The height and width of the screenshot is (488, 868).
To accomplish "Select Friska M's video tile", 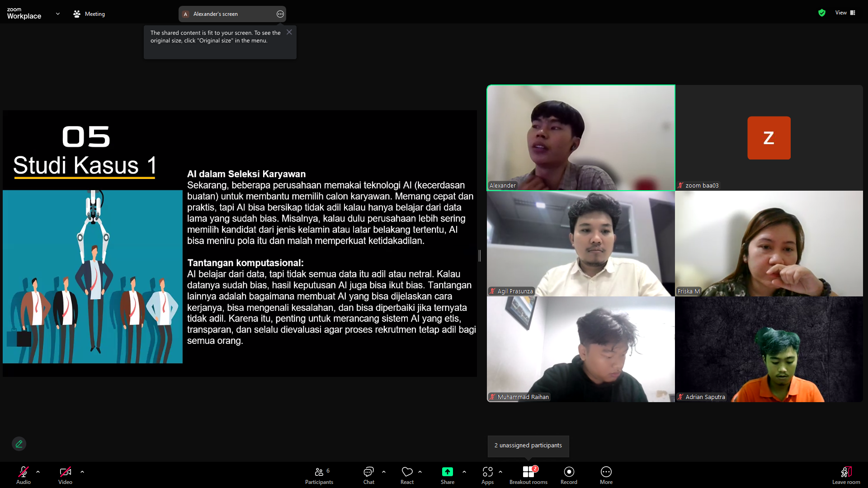I will pyautogui.click(x=769, y=244).
